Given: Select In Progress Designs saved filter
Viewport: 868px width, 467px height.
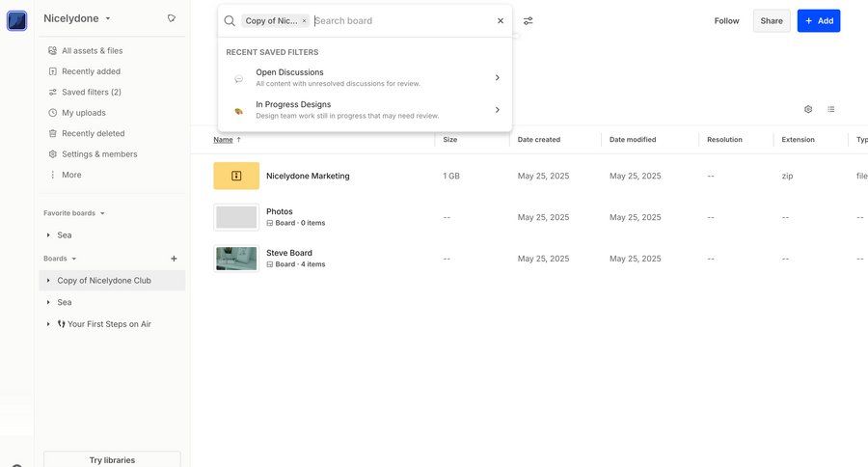Looking at the screenshot, I should pos(365,110).
